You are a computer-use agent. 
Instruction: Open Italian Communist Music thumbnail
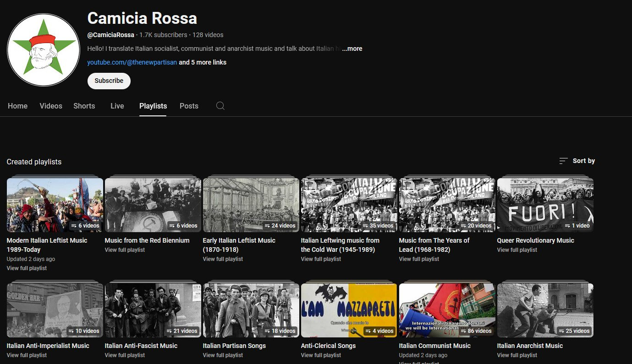click(447, 310)
